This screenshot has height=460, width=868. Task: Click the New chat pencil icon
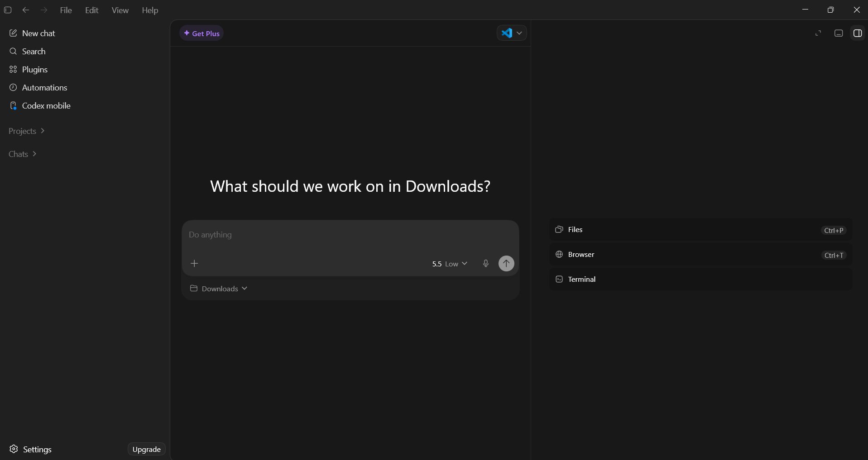coord(13,33)
